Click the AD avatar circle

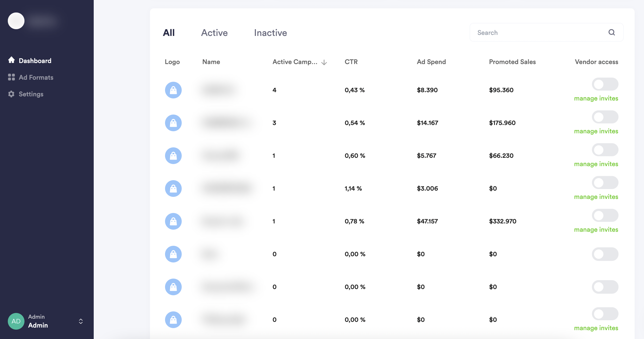tap(16, 321)
